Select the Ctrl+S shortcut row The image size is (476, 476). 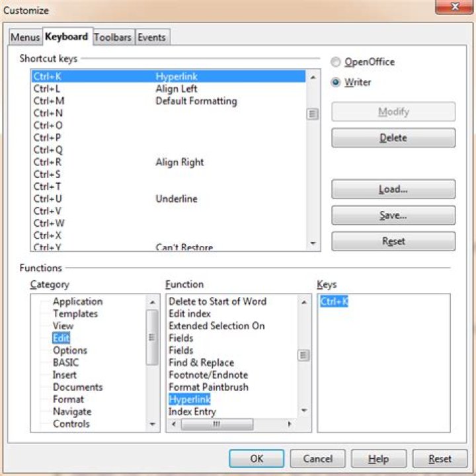(169, 175)
